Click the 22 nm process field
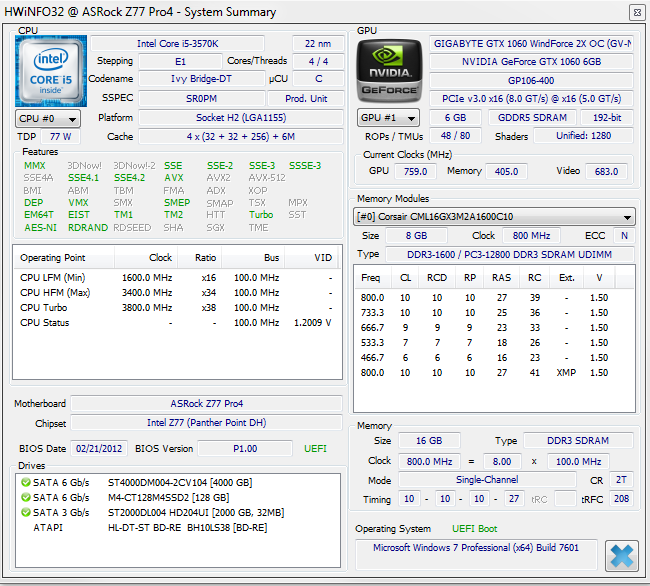650x586 pixels. coord(318,44)
